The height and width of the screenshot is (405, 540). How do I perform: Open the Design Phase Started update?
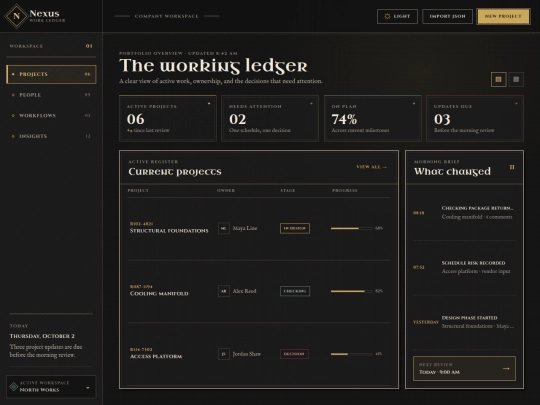pos(464,322)
